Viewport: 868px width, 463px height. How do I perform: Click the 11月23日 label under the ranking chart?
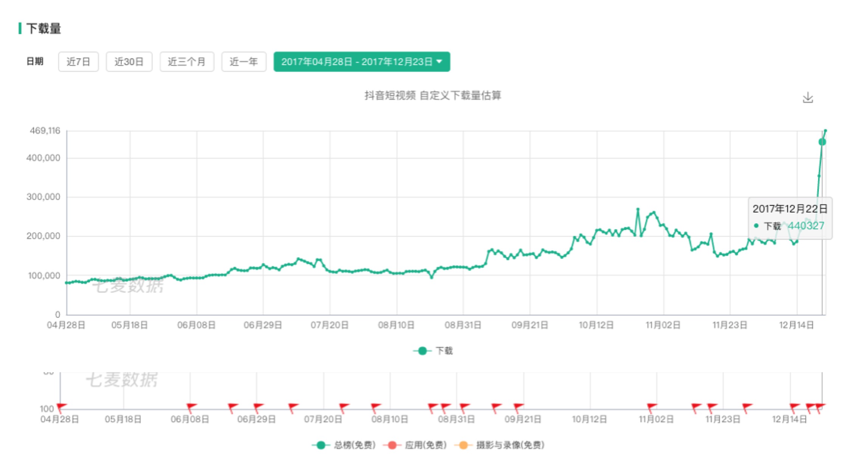coord(723,419)
